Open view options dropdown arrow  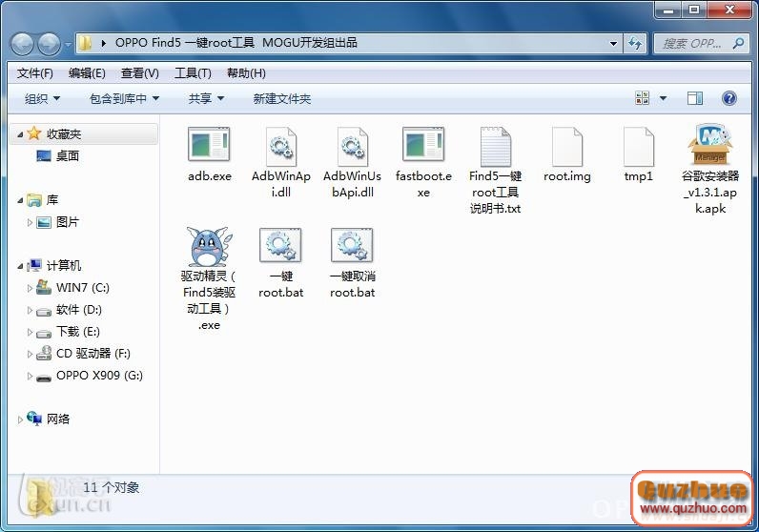[663, 98]
